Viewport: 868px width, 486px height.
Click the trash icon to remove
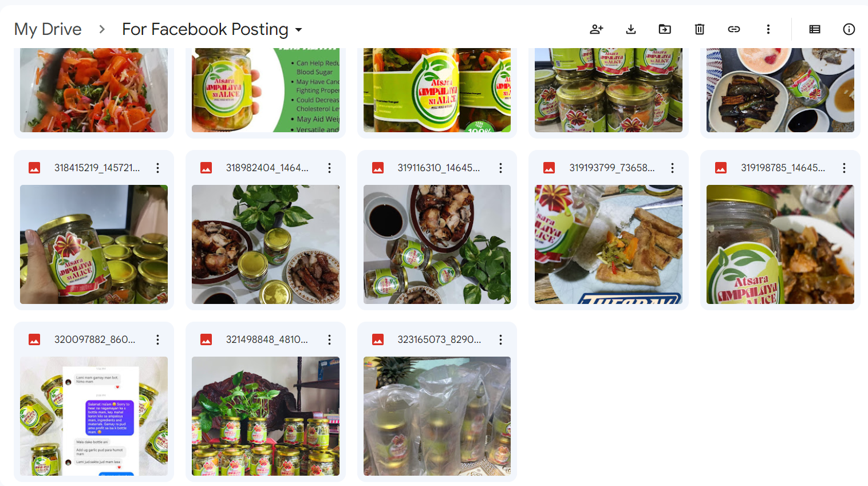click(x=700, y=29)
